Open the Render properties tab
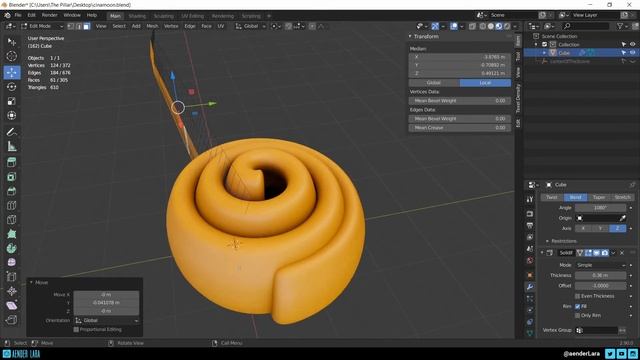The height and width of the screenshot is (360, 640). click(530, 214)
